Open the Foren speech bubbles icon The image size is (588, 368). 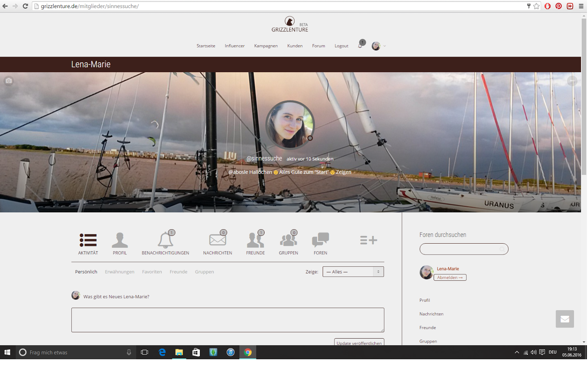click(x=320, y=240)
